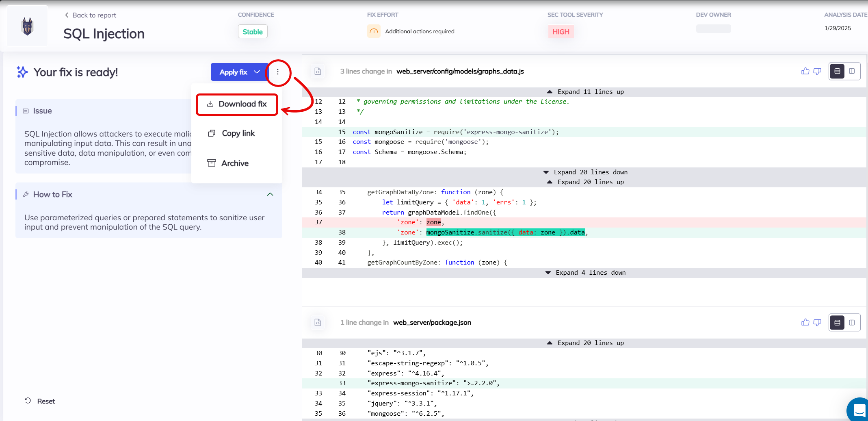Thumbs down the graphs_data.js fix
The height and width of the screenshot is (421, 868).
[x=817, y=72]
